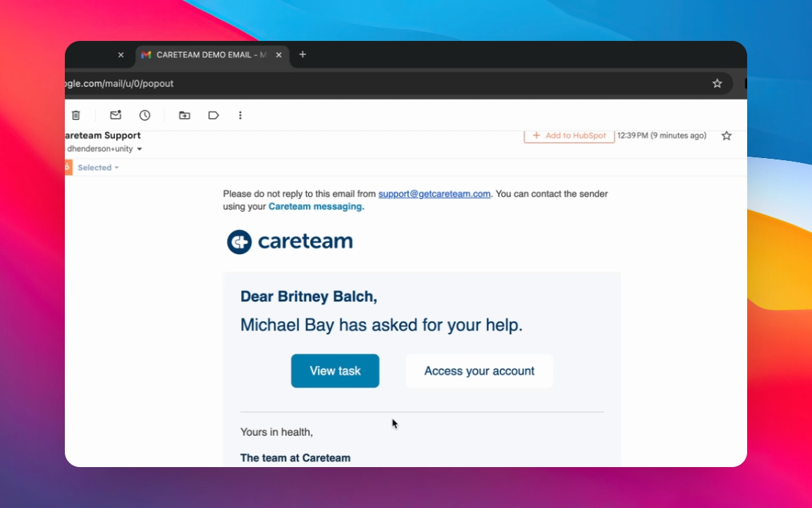The height and width of the screenshot is (508, 812).
Task: Bookmark page with address bar star
Action: 718,83
